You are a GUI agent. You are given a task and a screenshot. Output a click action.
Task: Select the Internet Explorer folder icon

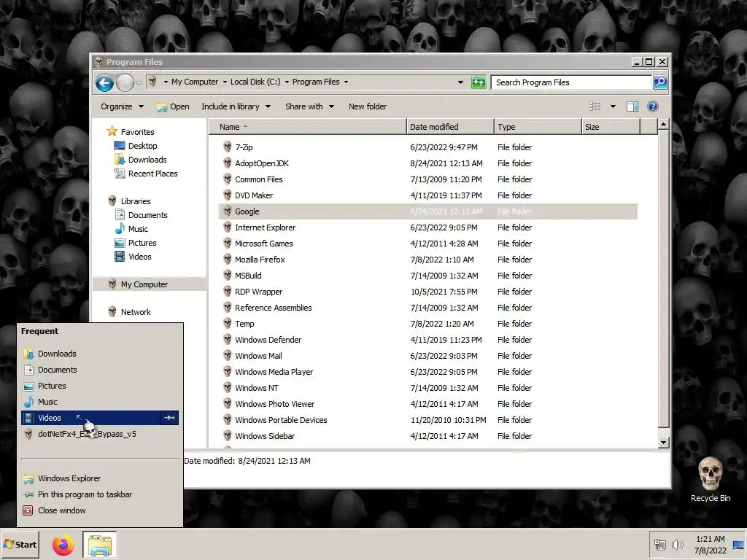[x=228, y=227]
